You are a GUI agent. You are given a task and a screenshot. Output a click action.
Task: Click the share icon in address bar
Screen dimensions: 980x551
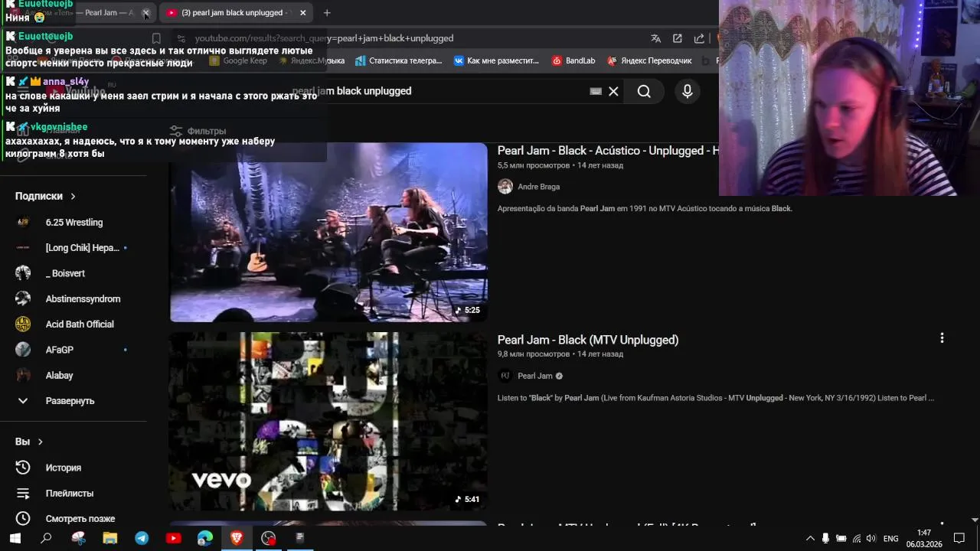tap(699, 38)
